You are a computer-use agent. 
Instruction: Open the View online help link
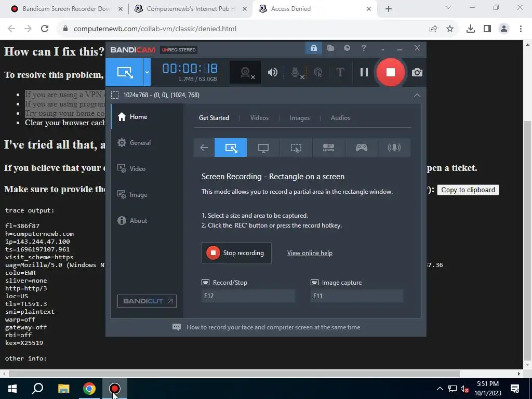pos(310,253)
